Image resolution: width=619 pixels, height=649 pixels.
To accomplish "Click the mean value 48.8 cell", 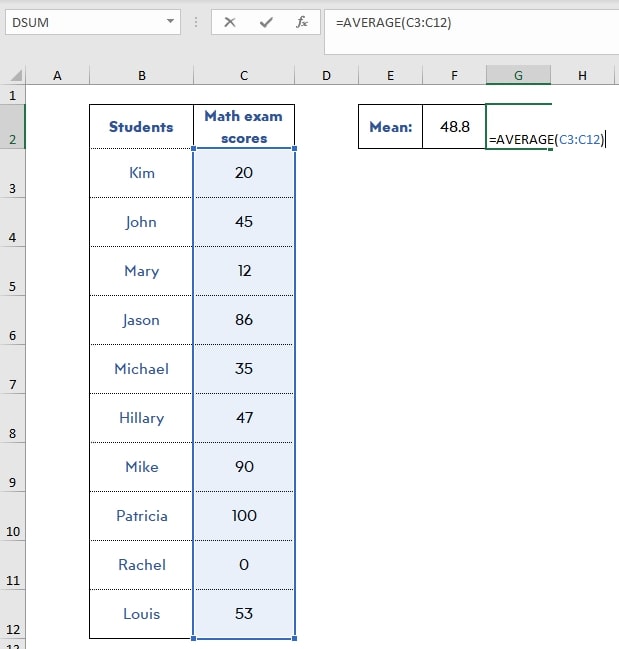I will pos(454,127).
